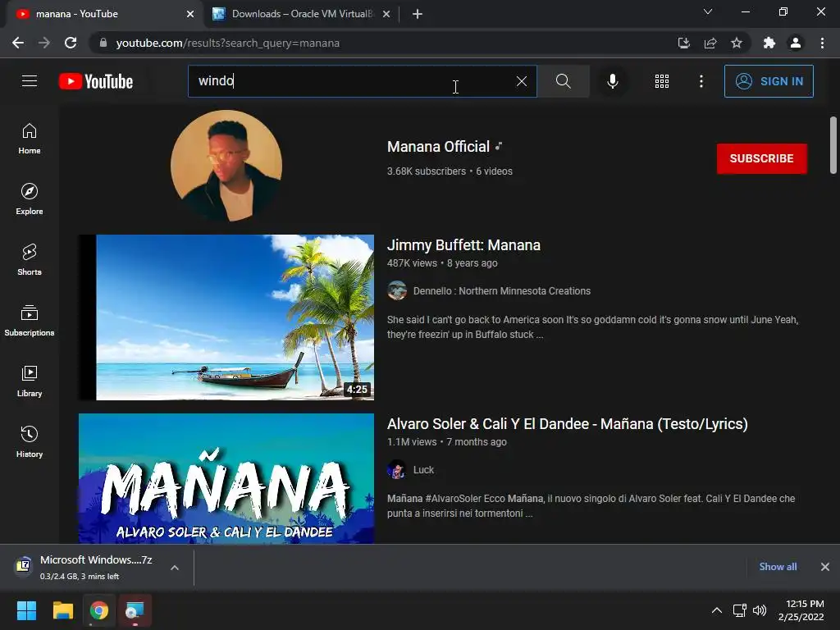This screenshot has width=840, height=630.
Task: Reload the current page
Action: point(71,43)
